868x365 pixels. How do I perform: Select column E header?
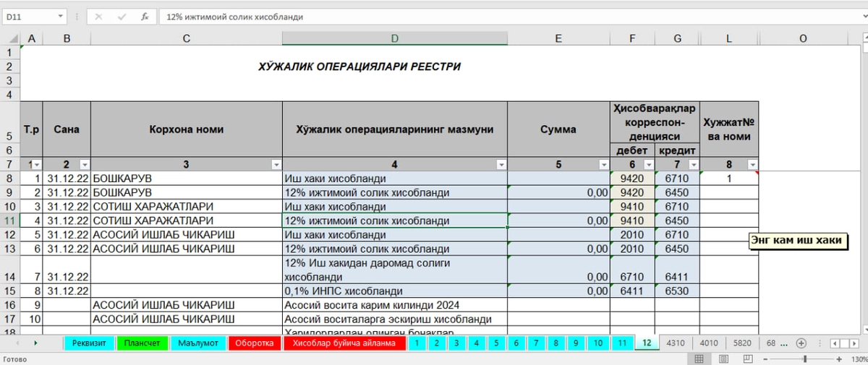tap(558, 38)
